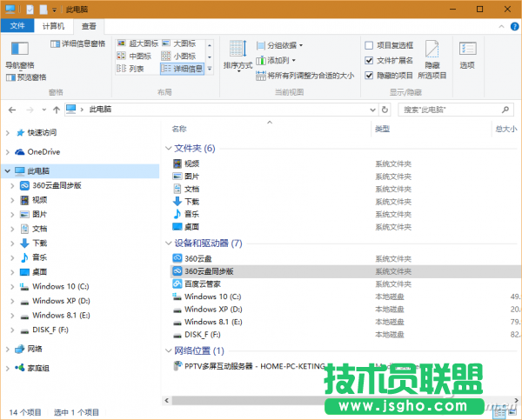Select Windows 10 (C:) in the navigation tree

tap(61, 287)
